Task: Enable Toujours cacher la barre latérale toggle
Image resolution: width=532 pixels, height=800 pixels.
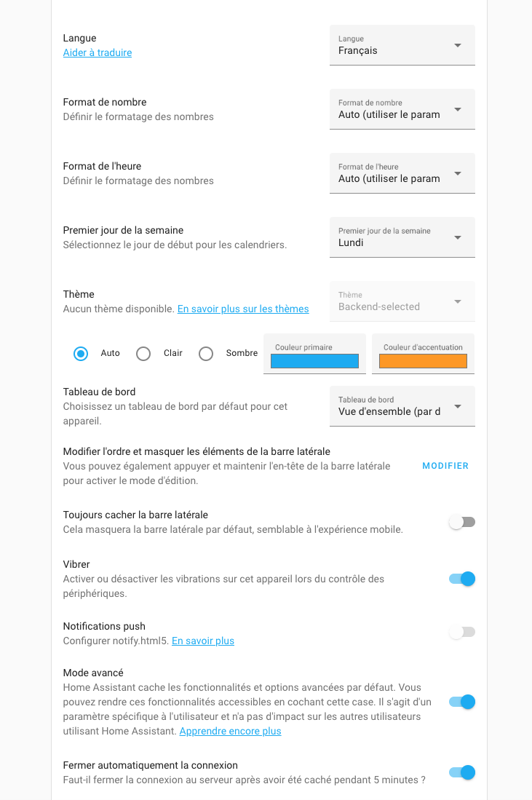Action: [461, 522]
